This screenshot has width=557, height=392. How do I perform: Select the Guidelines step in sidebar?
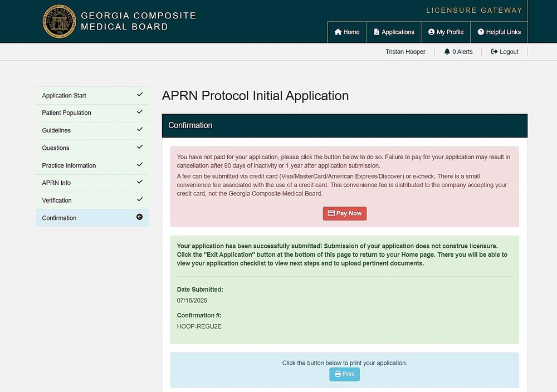[x=56, y=130]
